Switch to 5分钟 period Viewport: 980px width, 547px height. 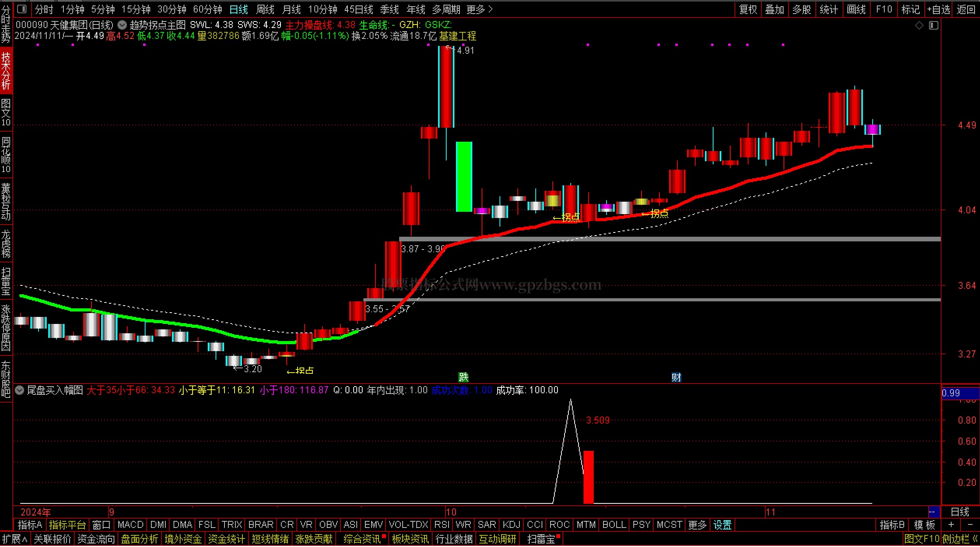tap(103, 9)
